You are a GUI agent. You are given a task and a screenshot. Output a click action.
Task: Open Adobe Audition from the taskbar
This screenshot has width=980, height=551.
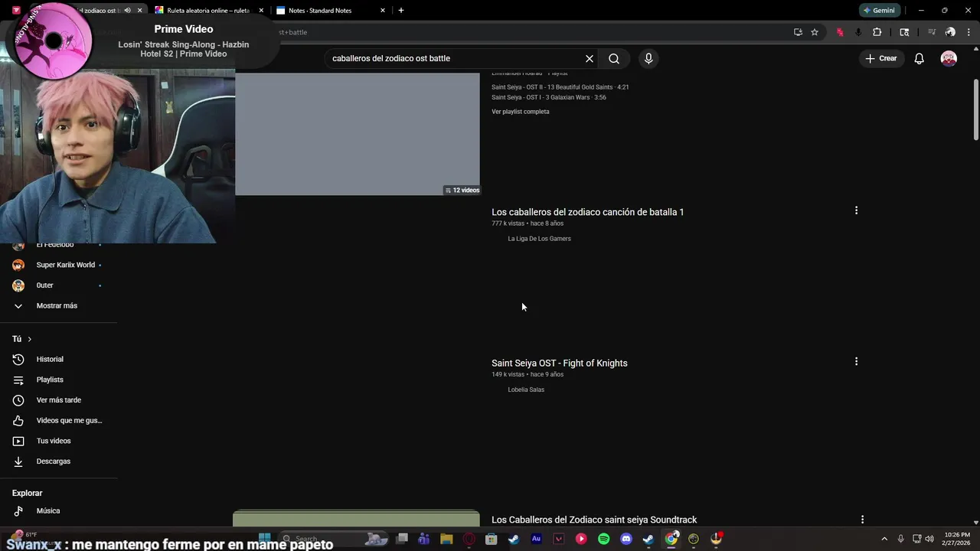coord(536,539)
